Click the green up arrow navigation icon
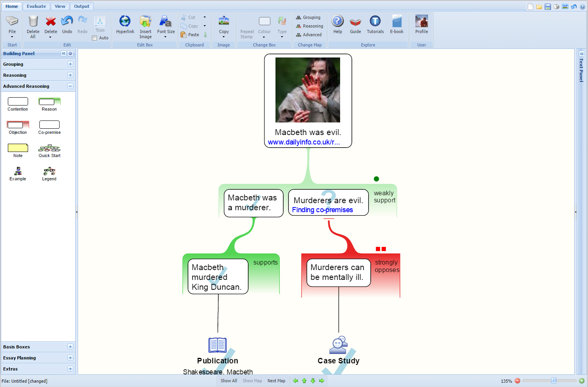Viewport: 588px width, 387px height. coord(304,381)
